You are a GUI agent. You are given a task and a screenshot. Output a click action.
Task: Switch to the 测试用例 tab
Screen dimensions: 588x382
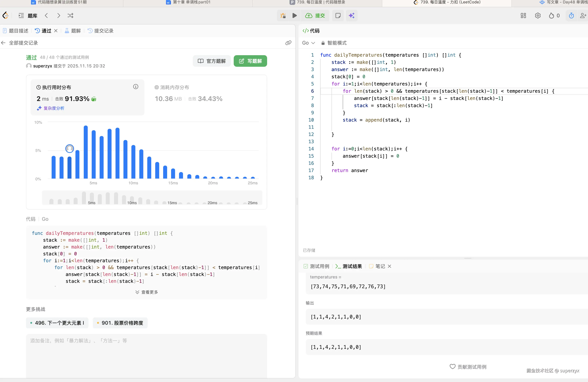click(x=317, y=266)
